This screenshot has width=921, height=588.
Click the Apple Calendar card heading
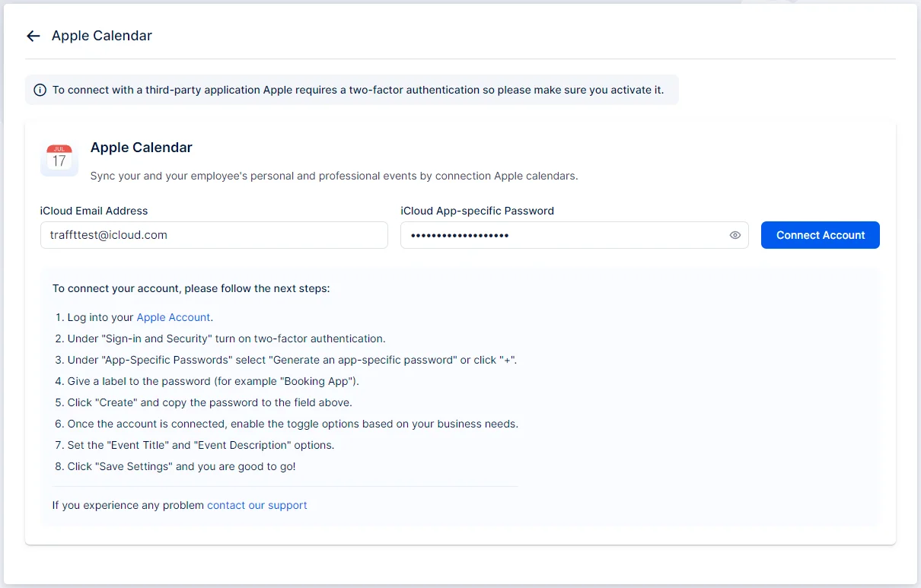141,148
